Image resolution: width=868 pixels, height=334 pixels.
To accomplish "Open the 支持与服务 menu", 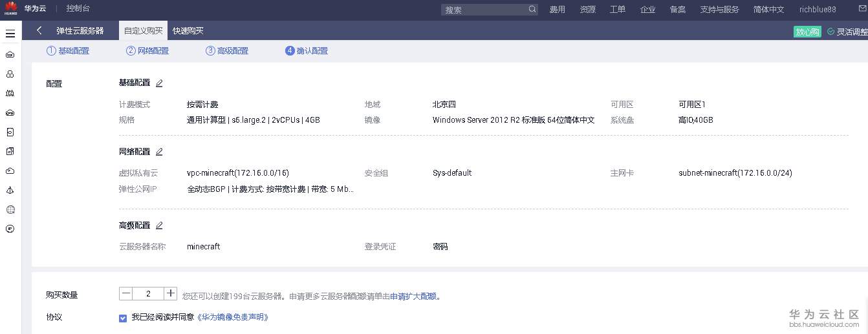I will pyautogui.click(x=720, y=10).
